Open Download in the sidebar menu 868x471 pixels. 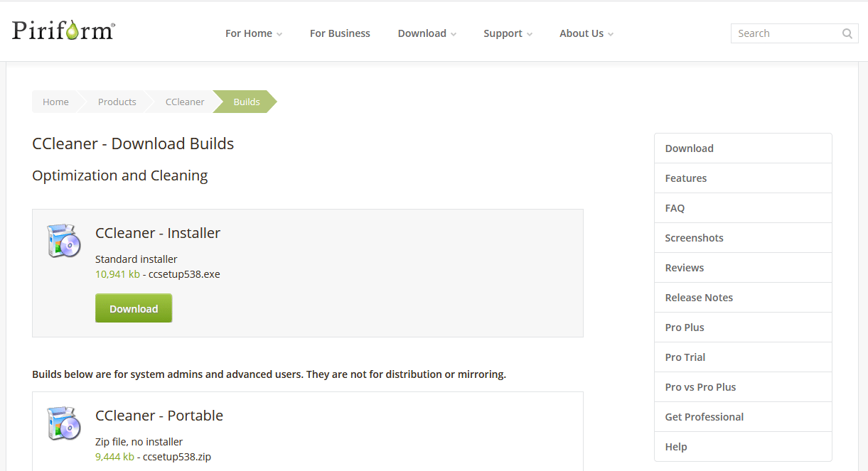point(743,148)
